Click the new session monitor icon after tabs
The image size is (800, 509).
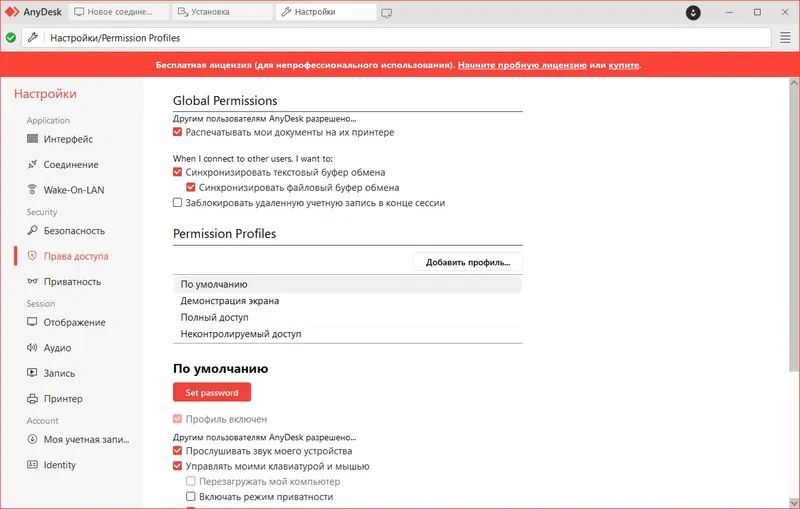[x=386, y=12]
